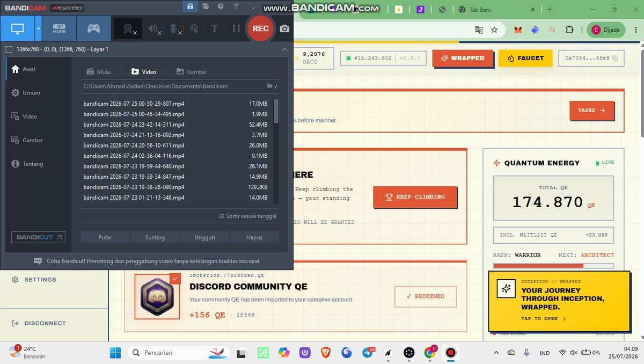The width and height of the screenshot is (644, 364).
Task: Click the Windows taskbar search box
Action: 180,353
